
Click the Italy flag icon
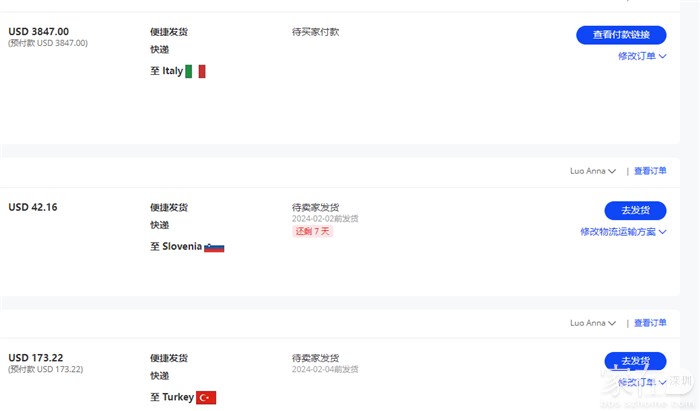(195, 71)
